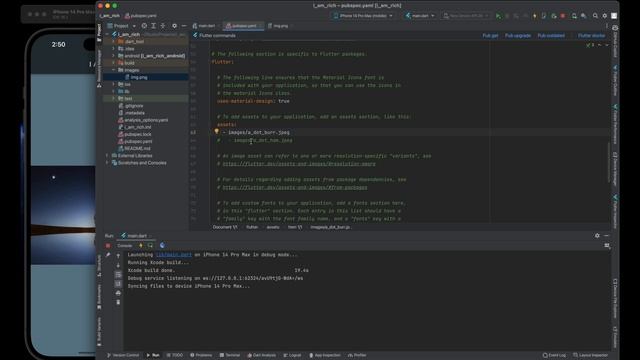Expand the test folder in project tree
This screenshot has width=640, height=360.
click(113, 98)
